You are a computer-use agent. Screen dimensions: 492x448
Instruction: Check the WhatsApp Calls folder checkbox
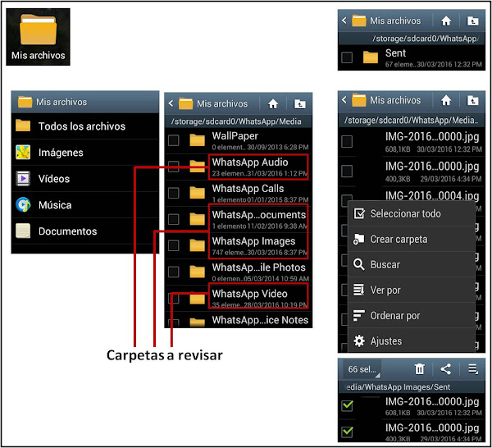pos(174,193)
